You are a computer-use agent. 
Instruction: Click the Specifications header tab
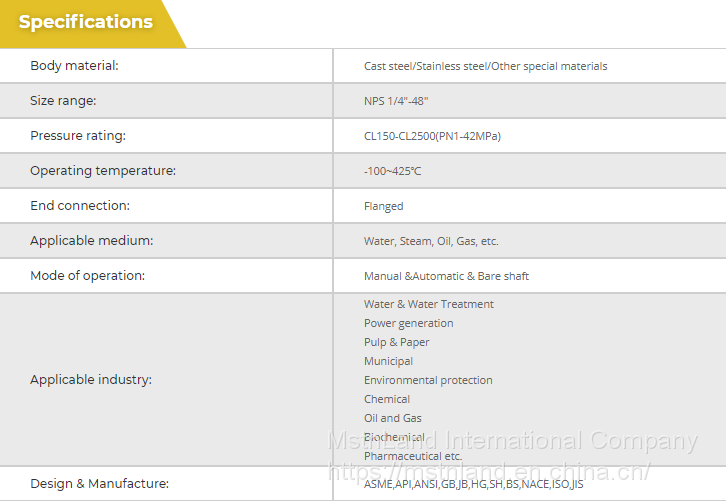(x=86, y=22)
